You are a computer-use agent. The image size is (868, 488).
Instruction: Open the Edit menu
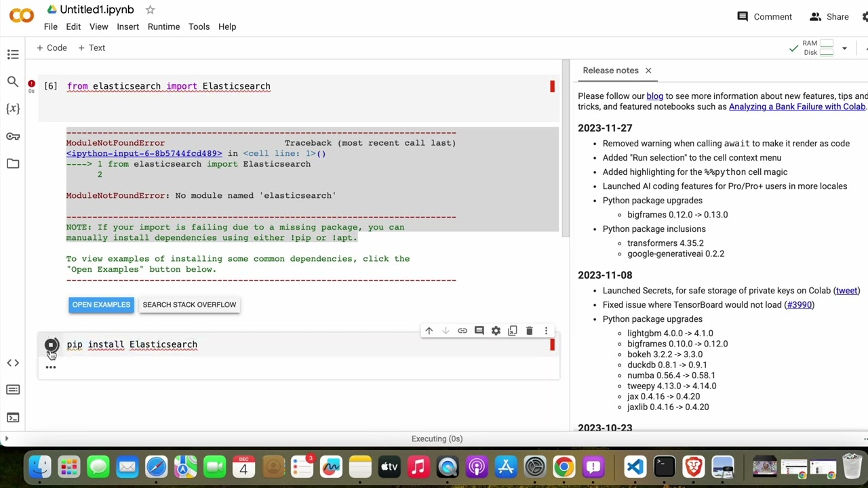pyautogui.click(x=73, y=26)
